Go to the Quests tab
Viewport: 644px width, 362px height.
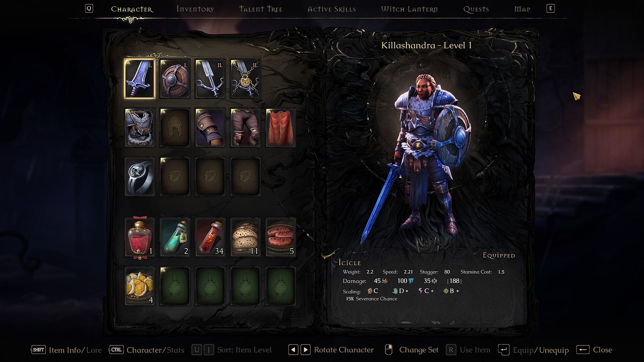point(476,9)
